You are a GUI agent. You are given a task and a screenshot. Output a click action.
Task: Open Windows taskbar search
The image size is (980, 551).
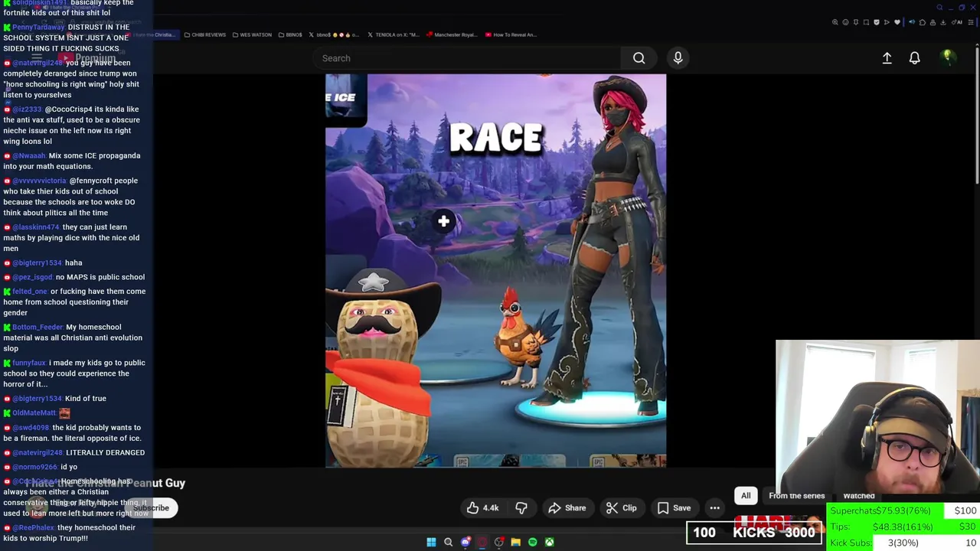coord(448,542)
